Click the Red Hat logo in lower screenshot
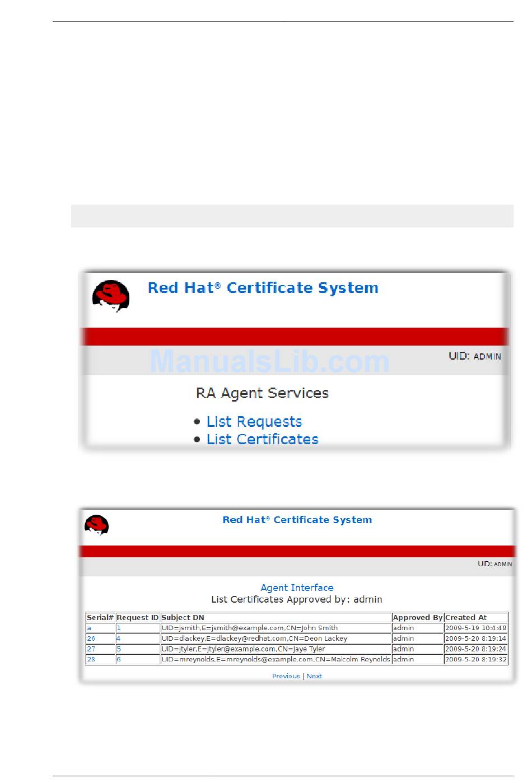This screenshot has height=783, width=532. coord(96,525)
